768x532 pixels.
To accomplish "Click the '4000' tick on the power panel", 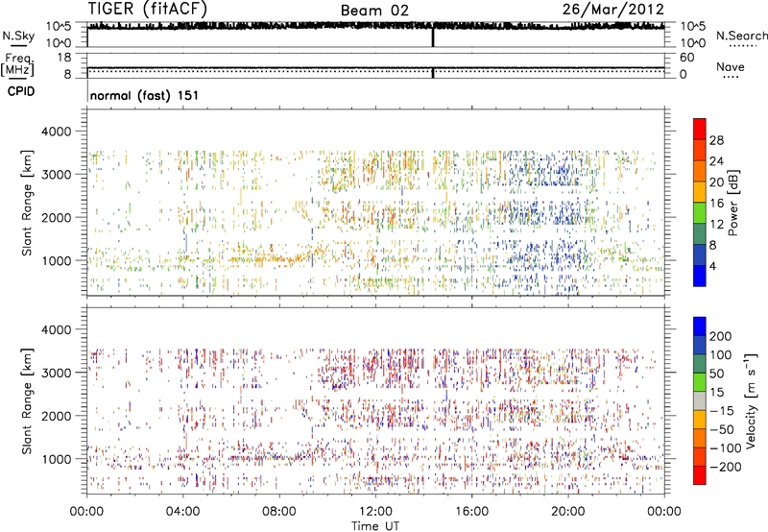I will (x=56, y=132).
